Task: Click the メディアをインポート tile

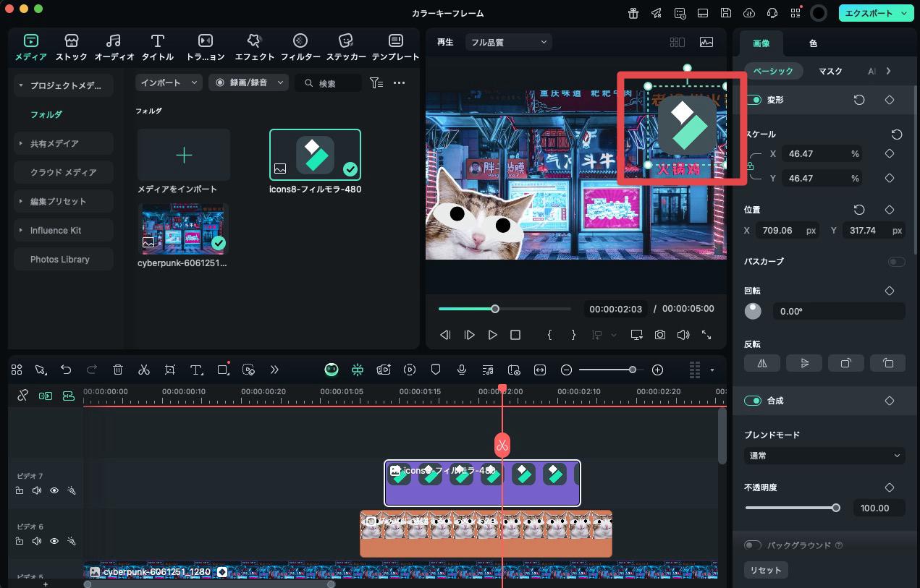Action: pos(184,155)
